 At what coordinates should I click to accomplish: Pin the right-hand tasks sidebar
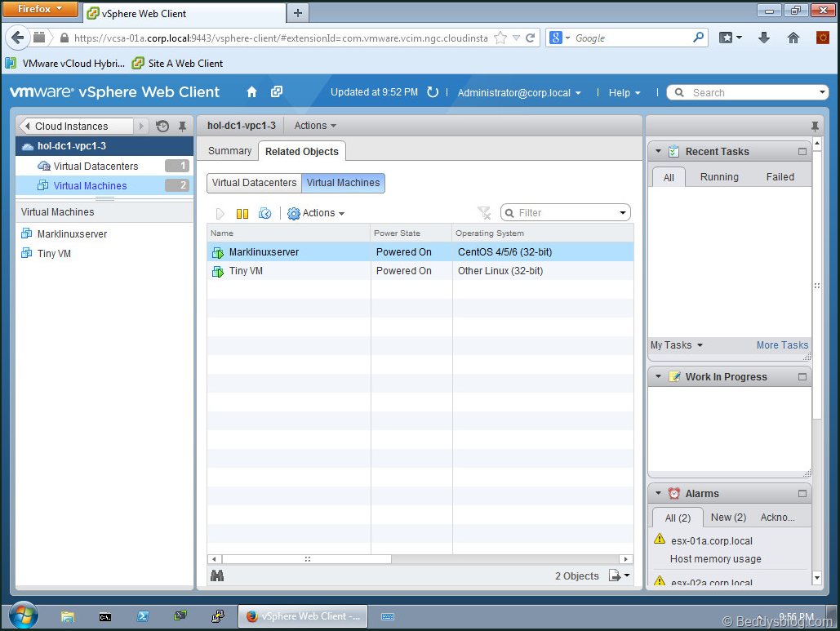[x=815, y=126]
